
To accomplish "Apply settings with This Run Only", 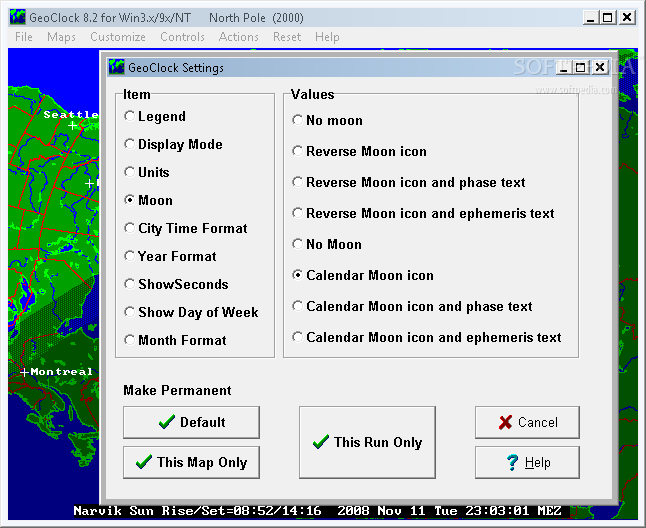I will pos(367,442).
